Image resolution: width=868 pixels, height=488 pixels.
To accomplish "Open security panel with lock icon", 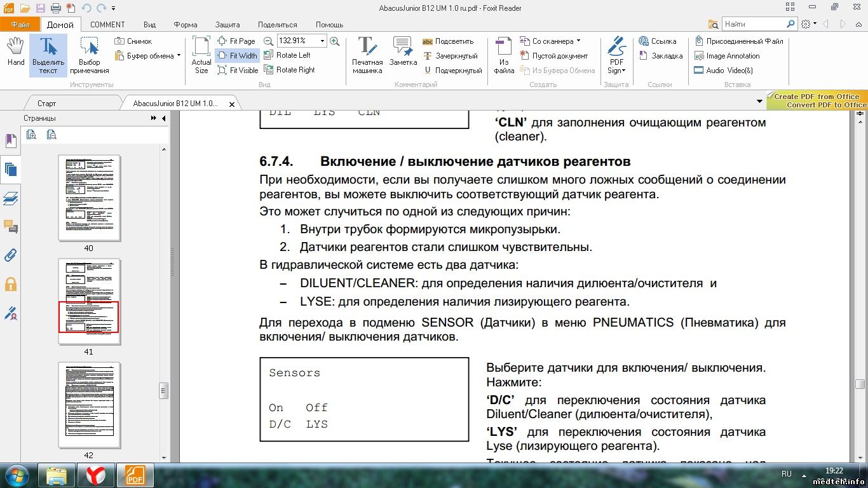I will click(x=11, y=284).
